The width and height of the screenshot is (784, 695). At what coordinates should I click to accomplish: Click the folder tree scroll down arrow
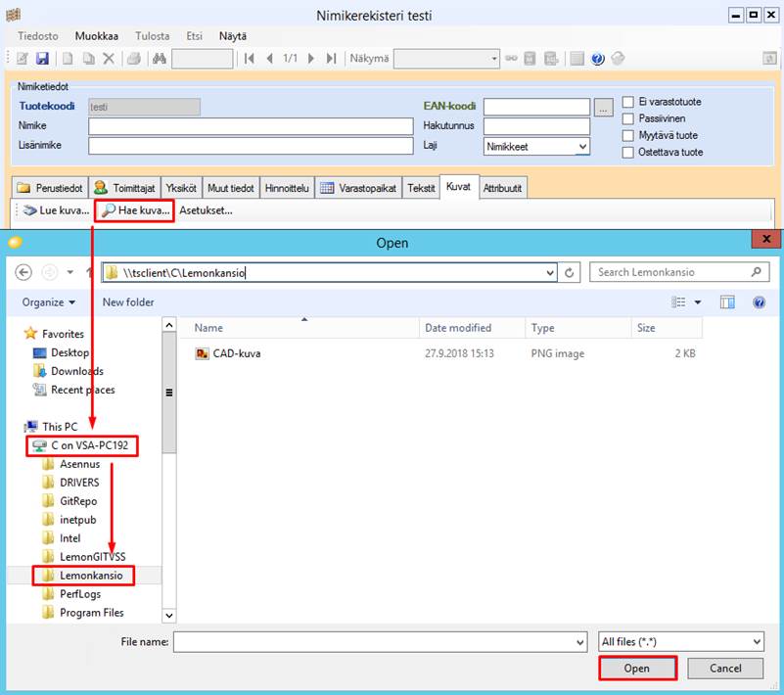coord(169,615)
